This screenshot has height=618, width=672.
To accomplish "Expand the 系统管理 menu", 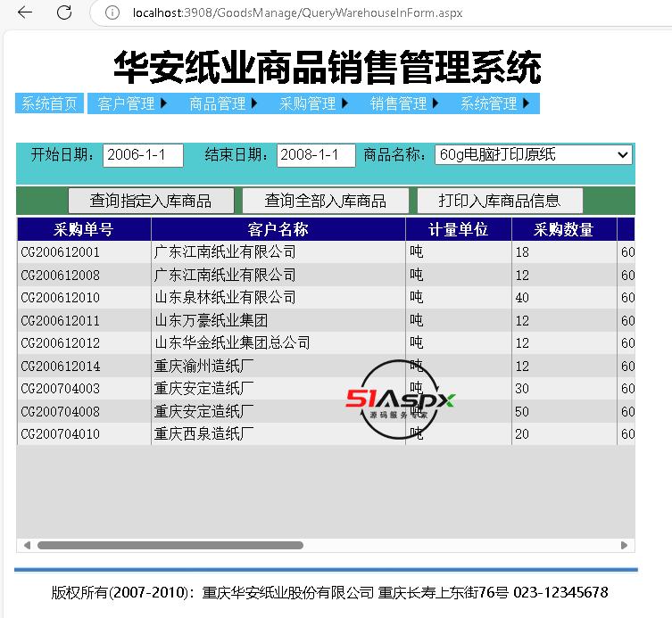I will click(x=494, y=103).
